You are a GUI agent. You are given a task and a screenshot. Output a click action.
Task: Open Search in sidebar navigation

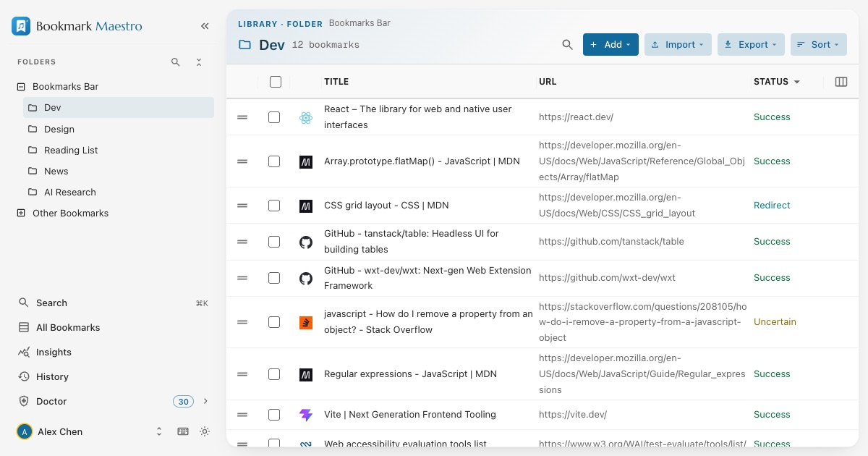113,303
